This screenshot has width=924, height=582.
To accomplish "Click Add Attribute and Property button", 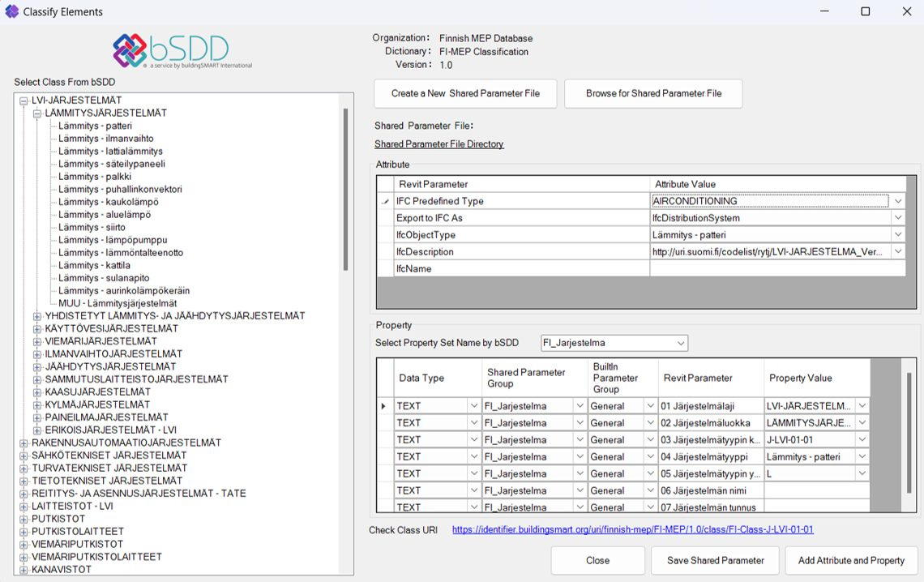I will 851,560.
